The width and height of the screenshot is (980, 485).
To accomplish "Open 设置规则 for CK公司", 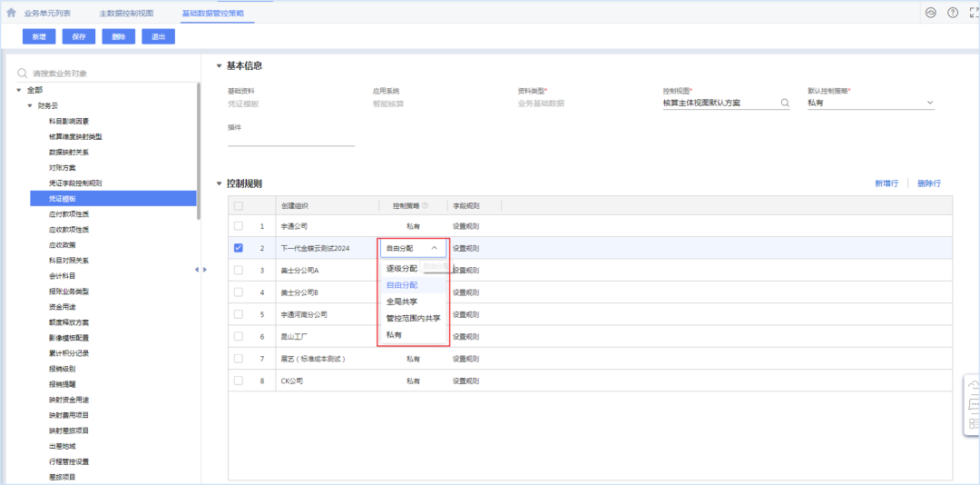I will pyautogui.click(x=465, y=381).
